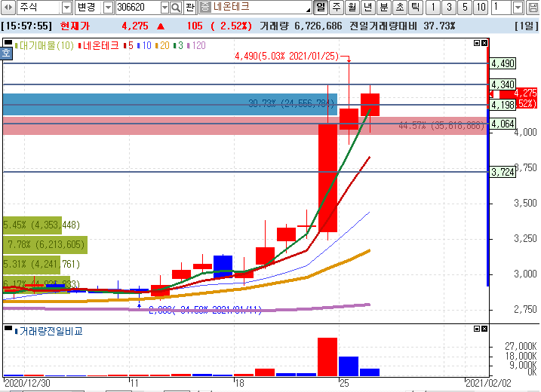Select the 일 daily chart period
This screenshot has width=541, height=392.
click(x=321, y=8)
